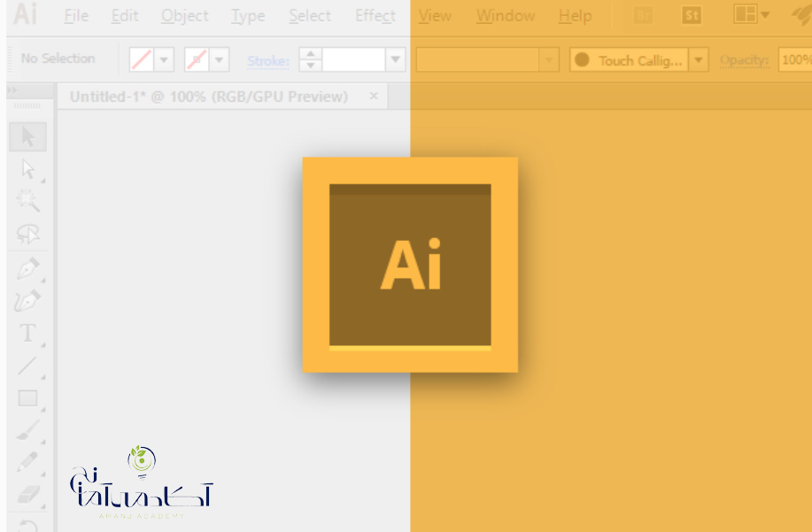Select the Curvature tool
812x532 pixels.
click(x=28, y=301)
